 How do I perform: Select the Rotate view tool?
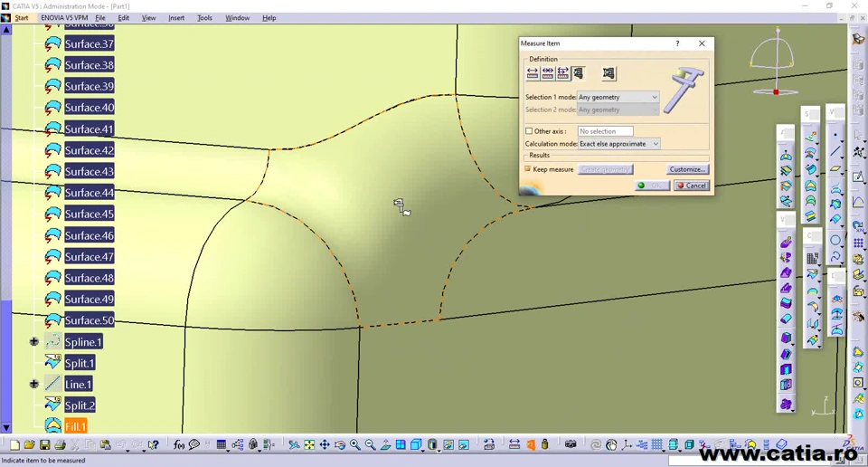coord(340,444)
